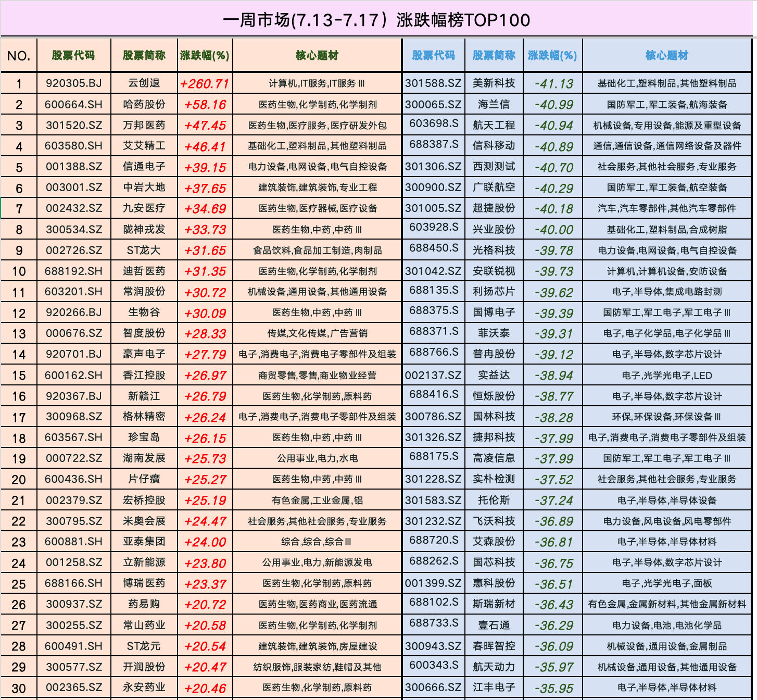
Task: Click theme 电子,光学光电子,LED
Action: pyautogui.click(x=667, y=376)
